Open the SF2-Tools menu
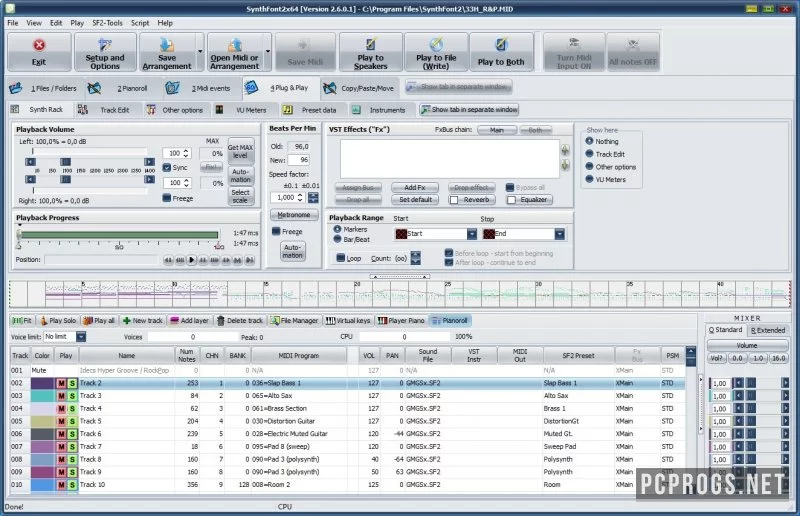 [x=107, y=23]
